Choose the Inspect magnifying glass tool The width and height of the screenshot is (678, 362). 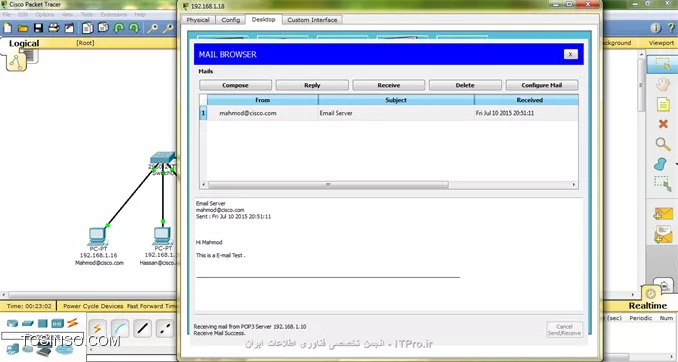click(x=663, y=144)
